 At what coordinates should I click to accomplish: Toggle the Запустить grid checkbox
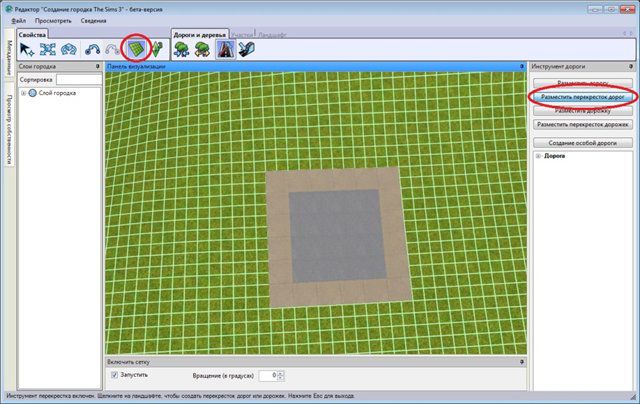tap(115, 375)
